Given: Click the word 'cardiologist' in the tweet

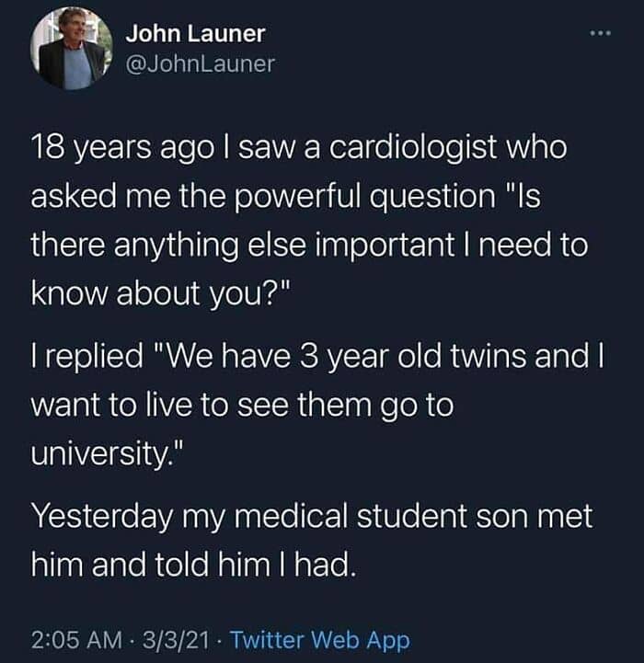Looking at the screenshot, I should tap(412, 147).
